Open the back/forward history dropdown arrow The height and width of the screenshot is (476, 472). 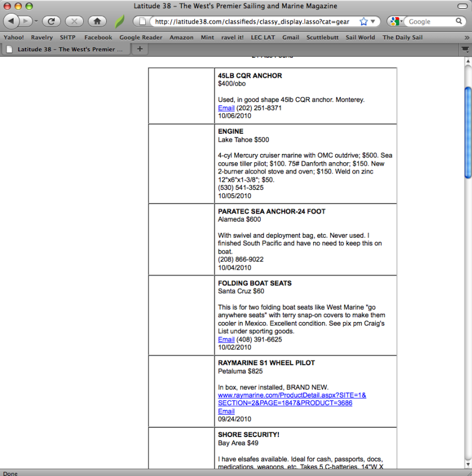pyautogui.click(x=36, y=21)
